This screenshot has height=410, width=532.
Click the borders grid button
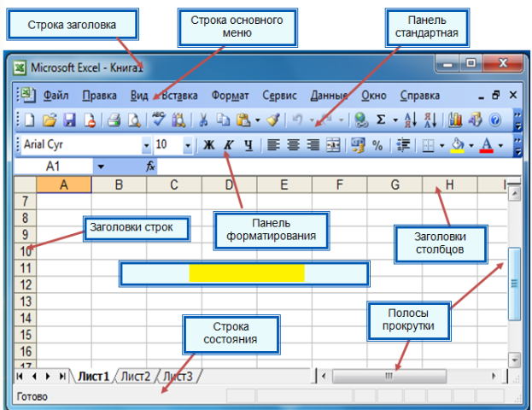(428, 145)
